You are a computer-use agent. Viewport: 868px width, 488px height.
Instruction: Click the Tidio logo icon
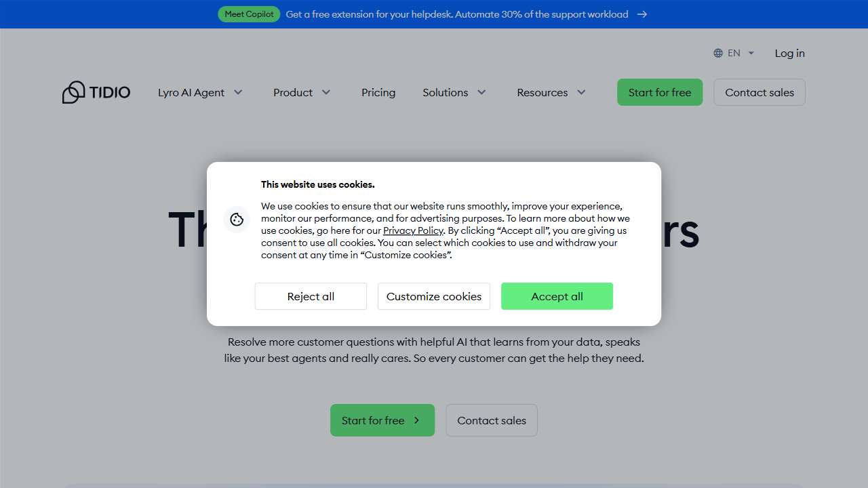click(x=74, y=92)
